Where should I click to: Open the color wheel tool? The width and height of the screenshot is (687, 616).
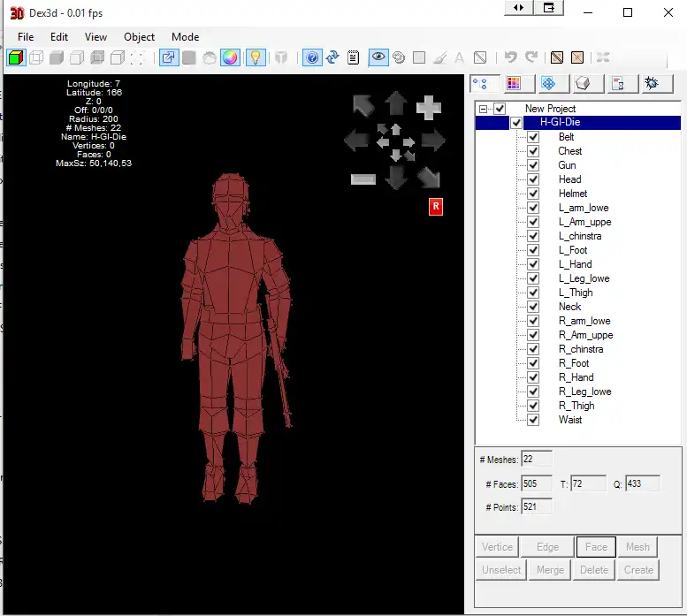230,57
